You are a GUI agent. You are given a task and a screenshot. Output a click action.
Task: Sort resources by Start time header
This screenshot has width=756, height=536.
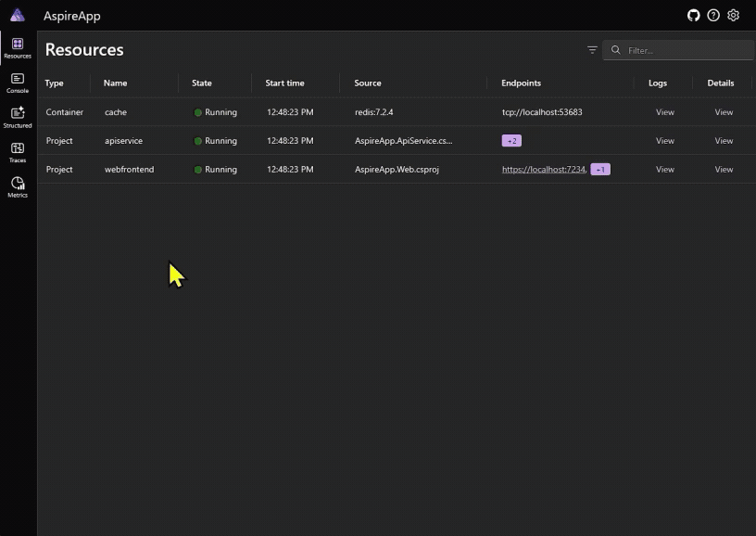(x=284, y=83)
